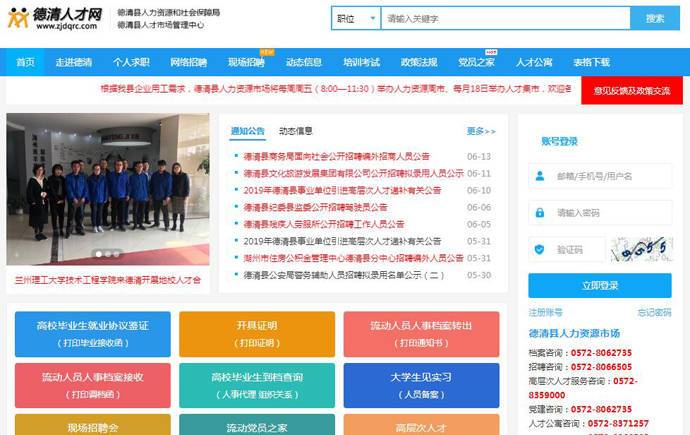Open the red 意见反馈及政策交流 banner

point(632,90)
